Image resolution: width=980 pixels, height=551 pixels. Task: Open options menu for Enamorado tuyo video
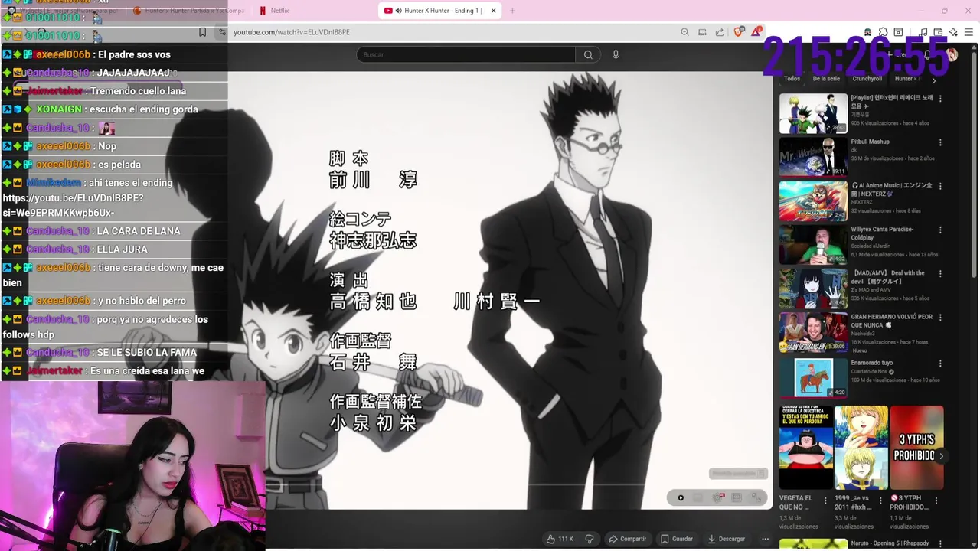pos(940,363)
